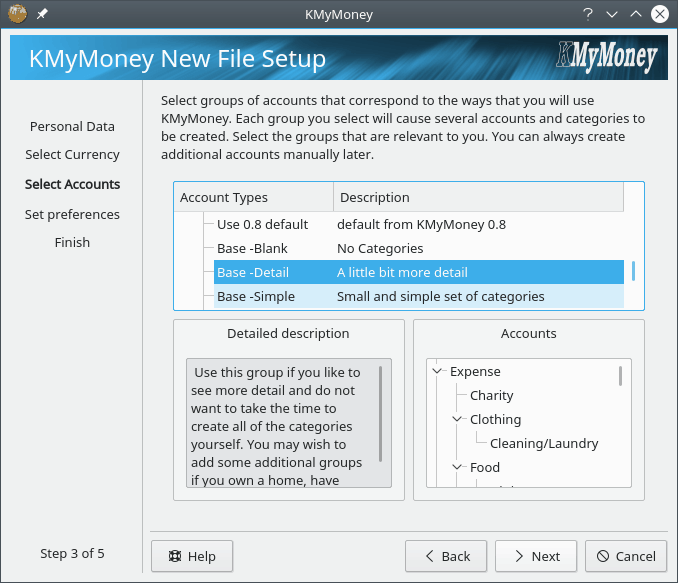Select the Clothing account label
The height and width of the screenshot is (583, 678).
pyautogui.click(x=496, y=419)
